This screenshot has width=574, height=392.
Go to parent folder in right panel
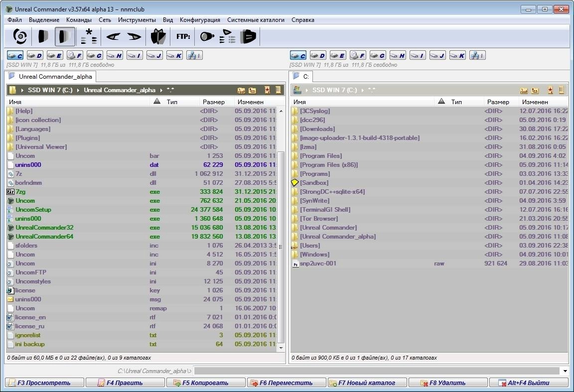click(535, 90)
